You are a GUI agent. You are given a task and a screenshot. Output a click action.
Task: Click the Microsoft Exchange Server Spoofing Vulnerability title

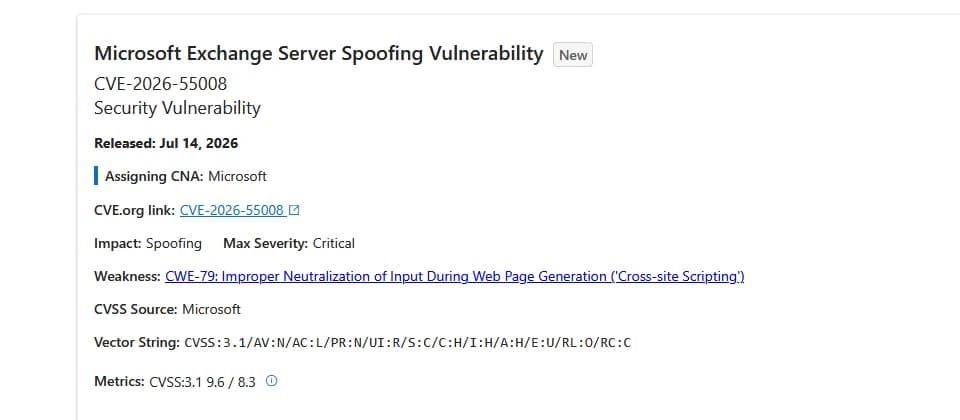tap(319, 54)
